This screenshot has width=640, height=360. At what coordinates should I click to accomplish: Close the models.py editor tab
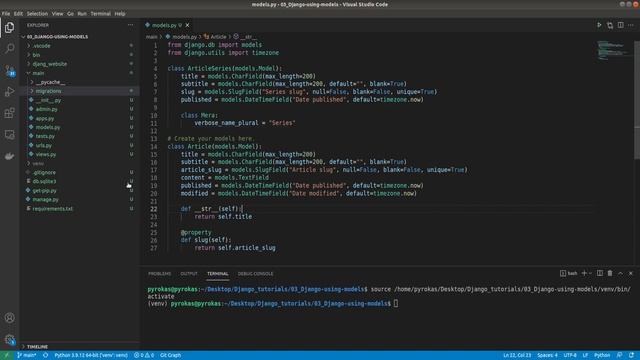(187, 25)
